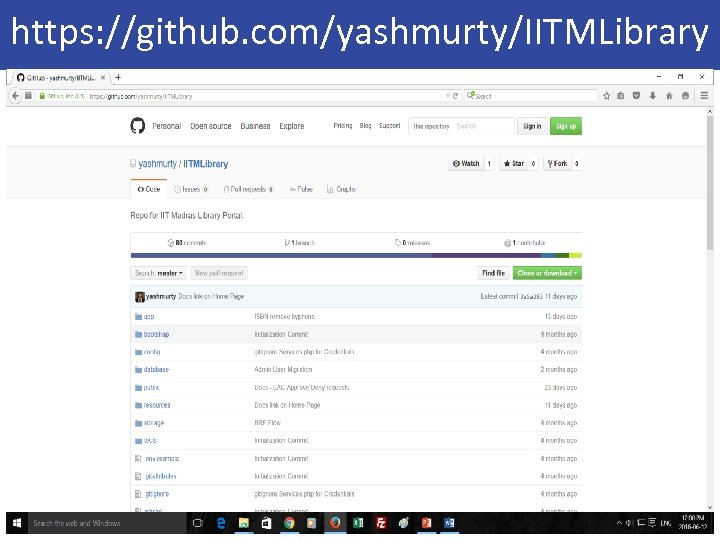Open the database folder
This screenshot has height=540, width=720.
pos(156,370)
